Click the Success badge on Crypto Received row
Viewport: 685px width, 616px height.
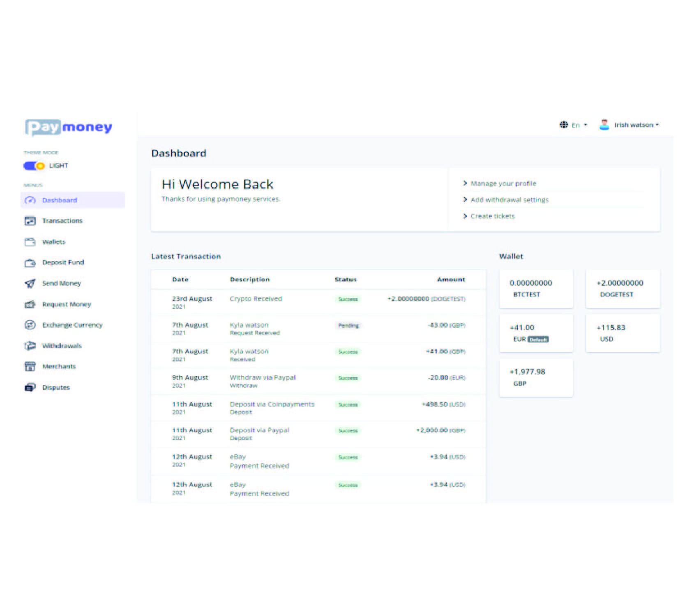[348, 299]
